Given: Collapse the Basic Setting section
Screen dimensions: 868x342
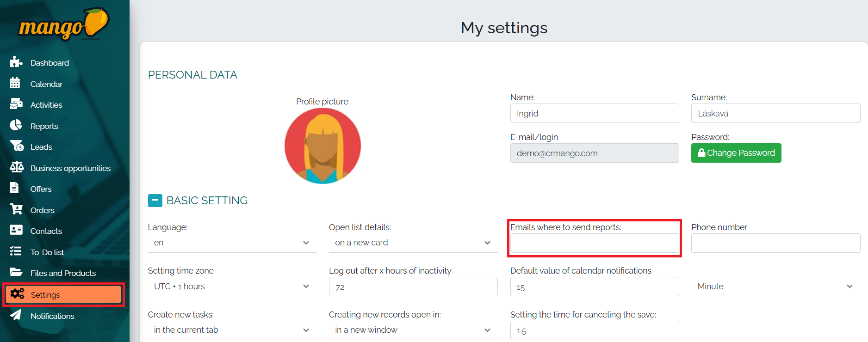Looking at the screenshot, I should tap(155, 201).
